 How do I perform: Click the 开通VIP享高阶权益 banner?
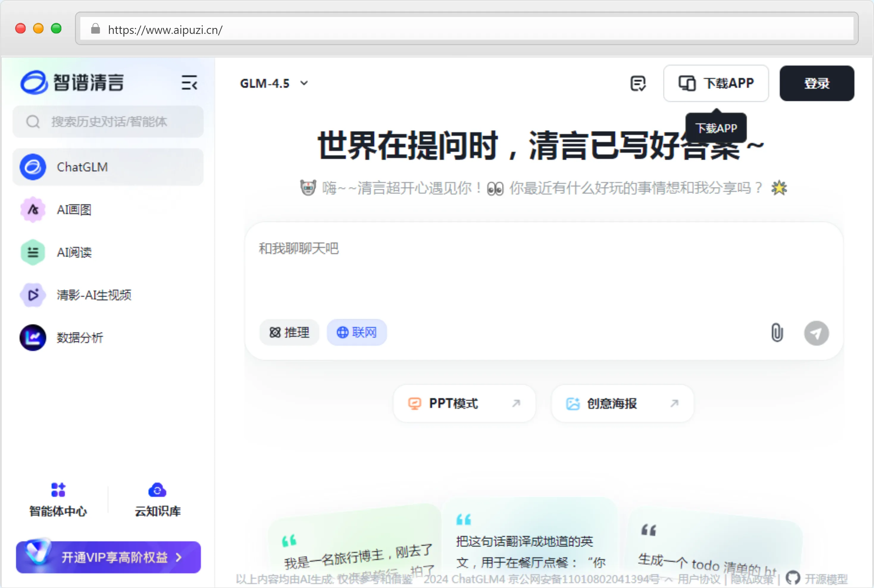click(108, 557)
